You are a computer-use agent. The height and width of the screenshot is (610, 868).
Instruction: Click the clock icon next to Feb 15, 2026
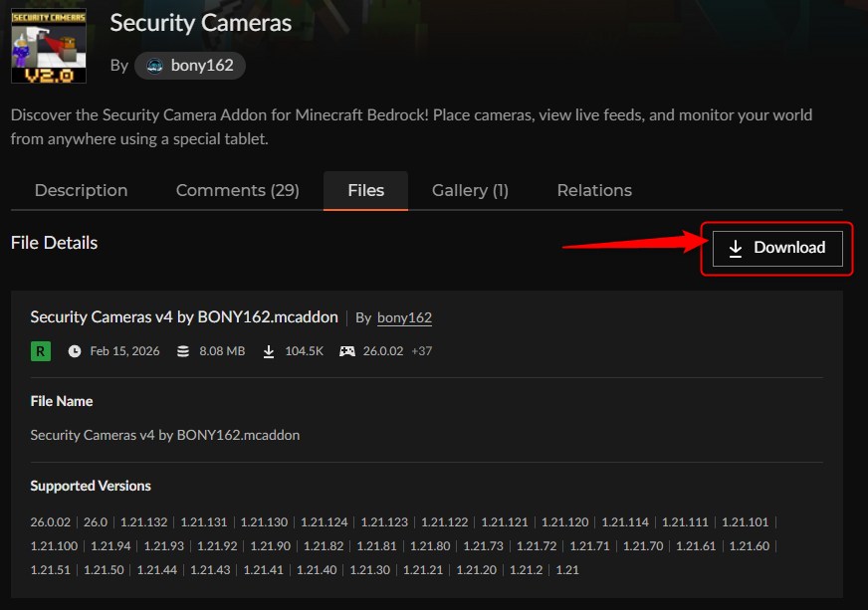point(75,351)
